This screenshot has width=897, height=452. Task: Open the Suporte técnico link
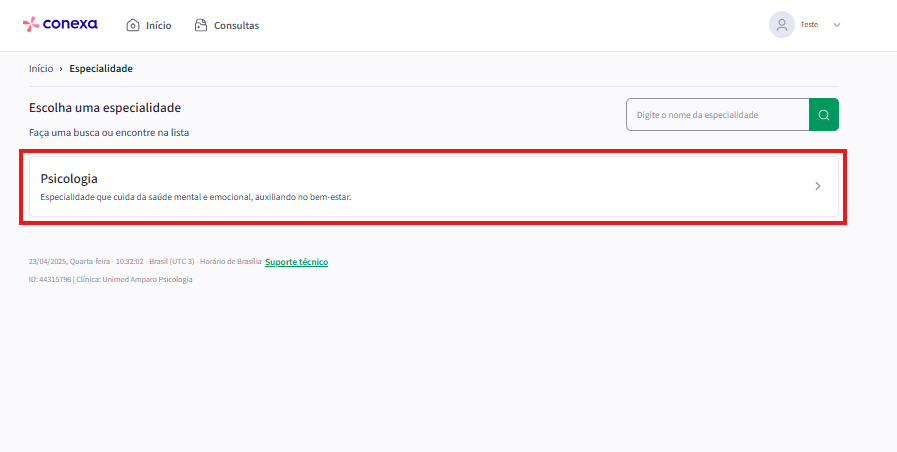[296, 262]
